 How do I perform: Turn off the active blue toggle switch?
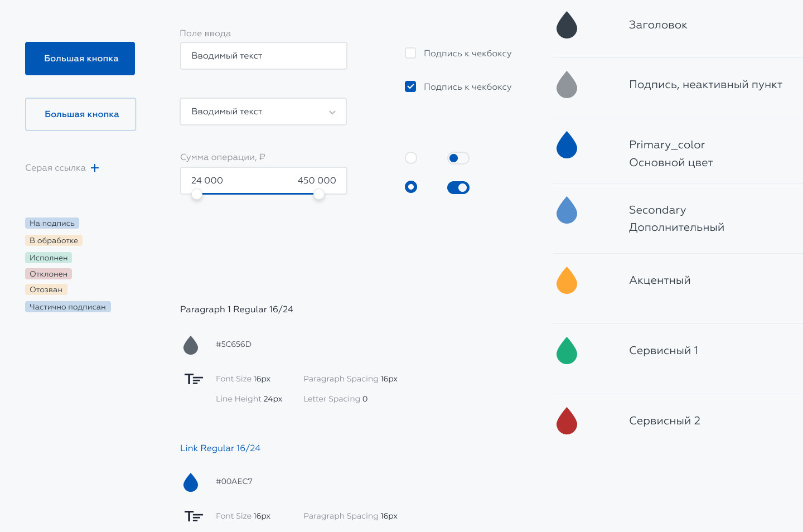pyautogui.click(x=458, y=188)
